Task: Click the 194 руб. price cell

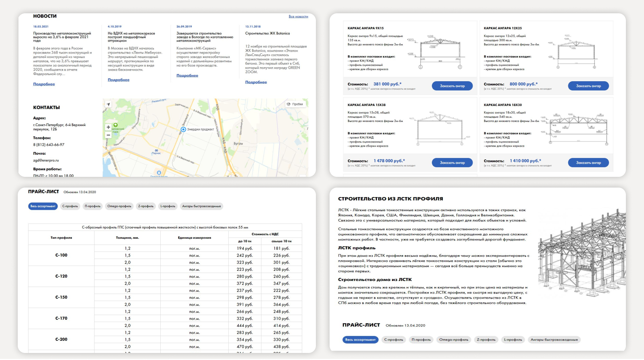Action: pyautogui.click(x=245, y=248)
